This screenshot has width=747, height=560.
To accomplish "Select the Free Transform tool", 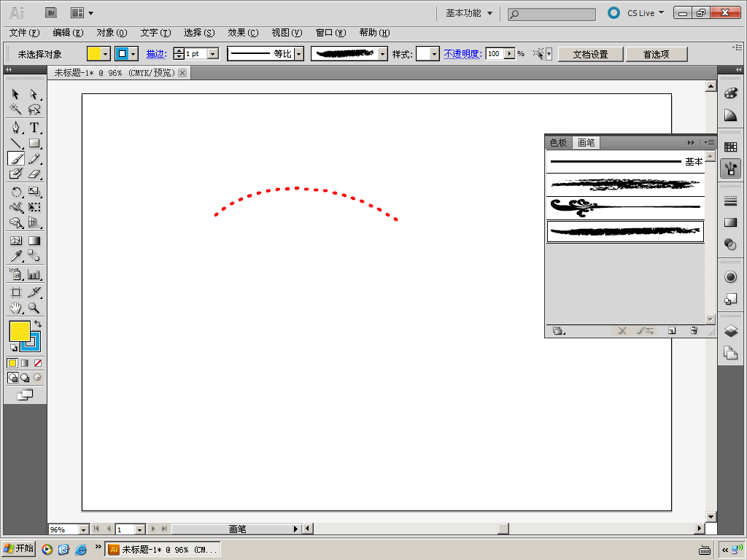I will (34, 207).
